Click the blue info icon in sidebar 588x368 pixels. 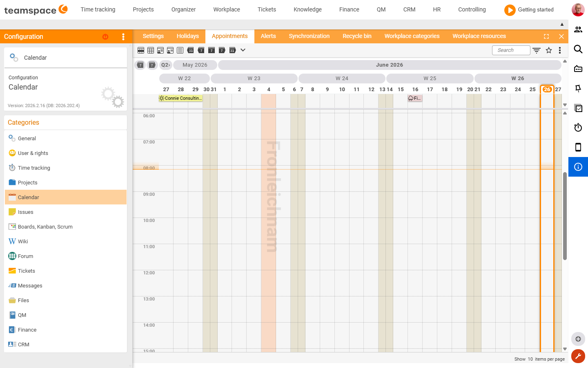578,167
